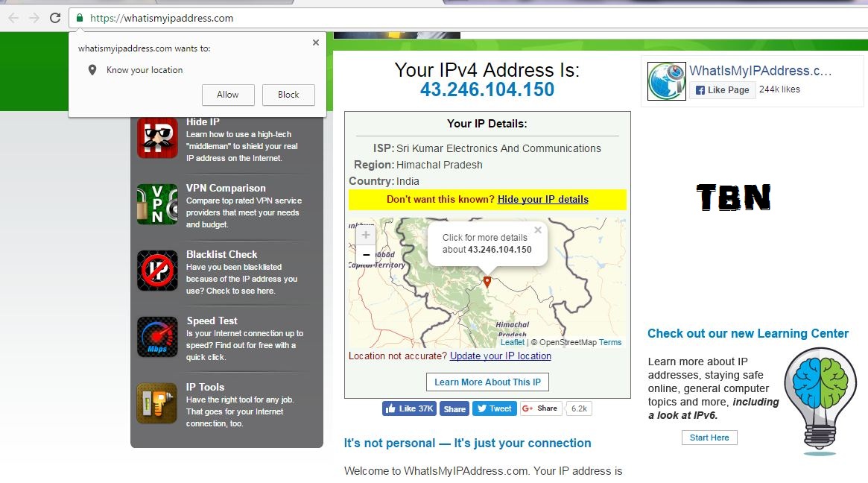
Task: Open the Leaflet attribution link
Action: click(x=513, y=342)
